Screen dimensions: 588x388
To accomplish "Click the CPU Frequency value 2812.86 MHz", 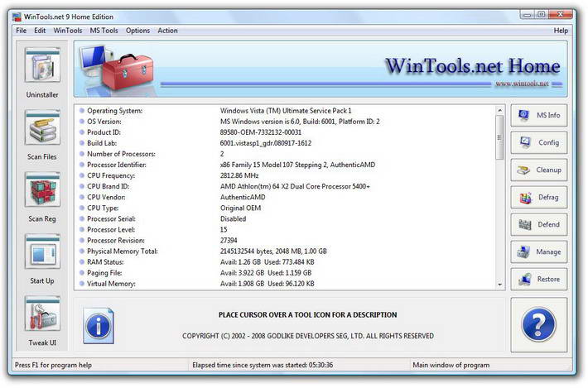I will pyautogui.click(x=239, y=175).
